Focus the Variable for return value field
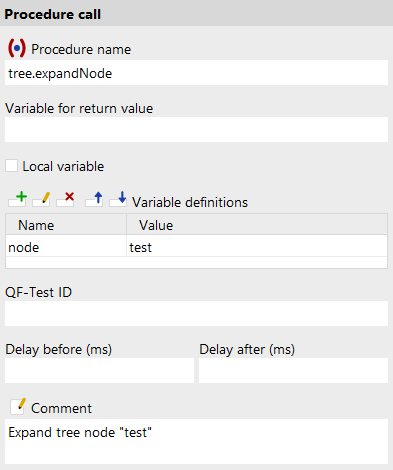393x470 pixels. 196,129
